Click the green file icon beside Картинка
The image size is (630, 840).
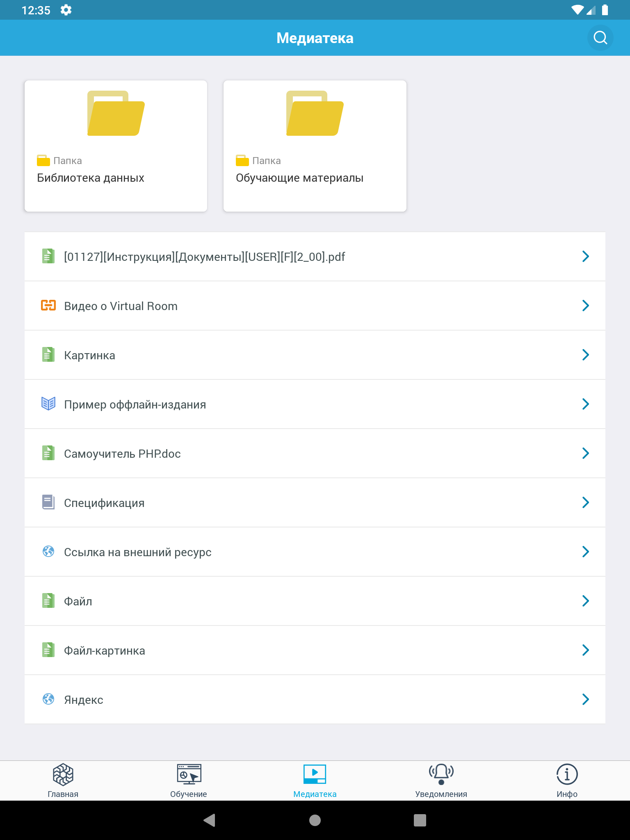pos(48,355)
